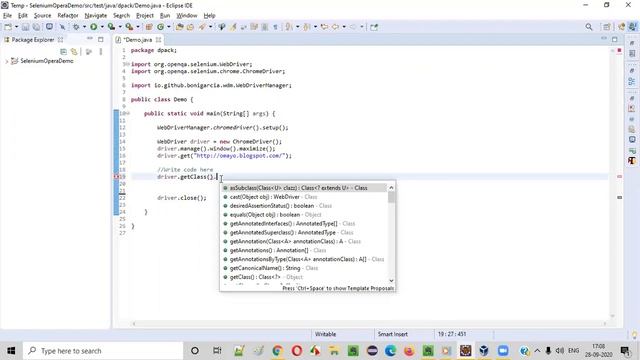The image size is (640, 360).
Task: Open the File menu
Action: click(x=7, y=16)
